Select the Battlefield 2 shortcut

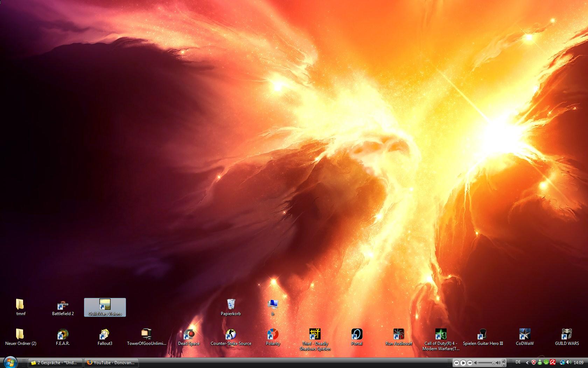click(63, 305)
